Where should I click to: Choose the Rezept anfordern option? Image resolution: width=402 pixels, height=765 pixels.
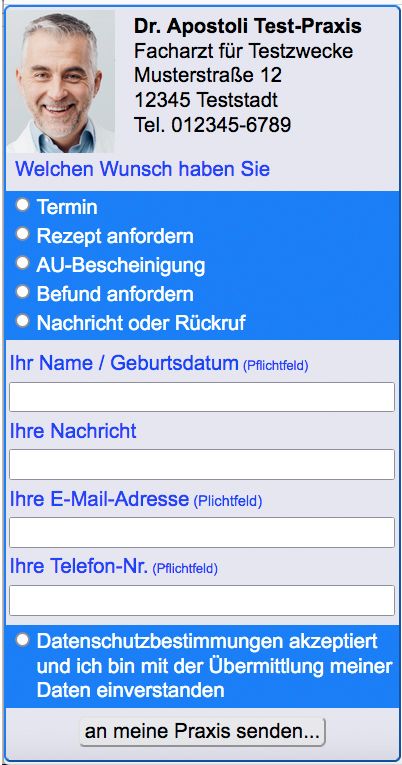pyautogui.click(x=22, y=234)
